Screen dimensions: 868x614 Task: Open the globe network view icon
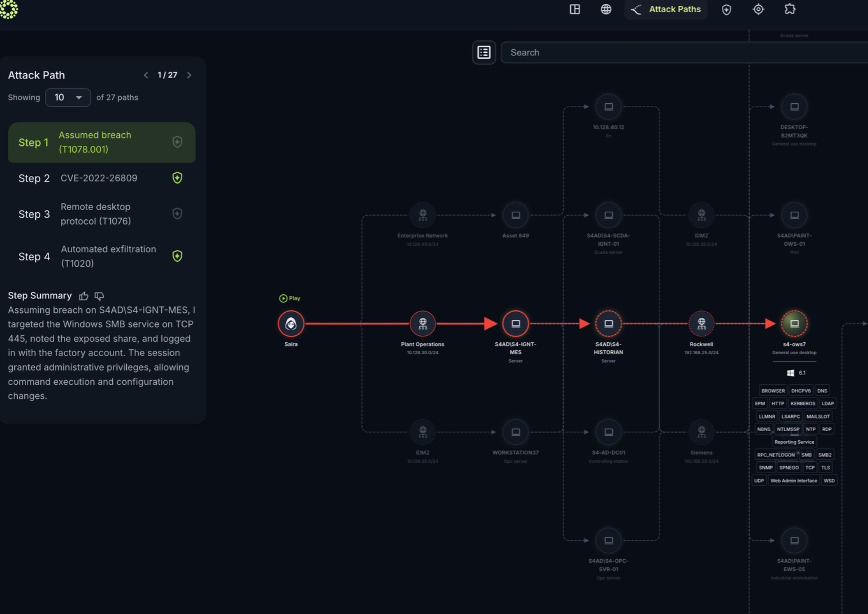606,9
